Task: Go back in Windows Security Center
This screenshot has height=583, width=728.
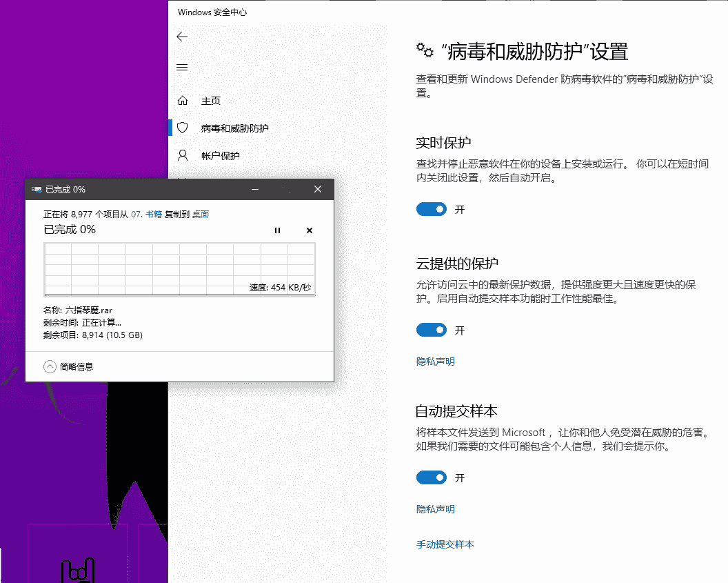Action: coord(182,37)
